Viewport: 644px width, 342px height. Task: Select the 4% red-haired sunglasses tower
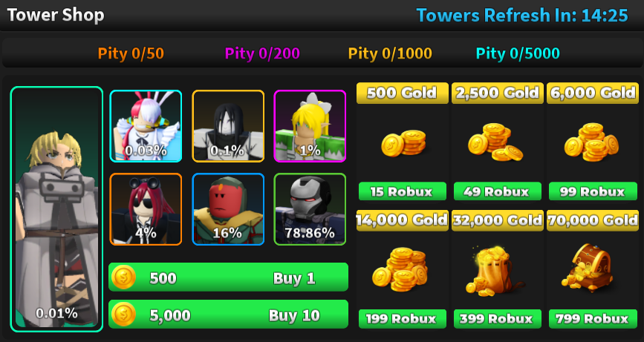(x=146, y=209)
